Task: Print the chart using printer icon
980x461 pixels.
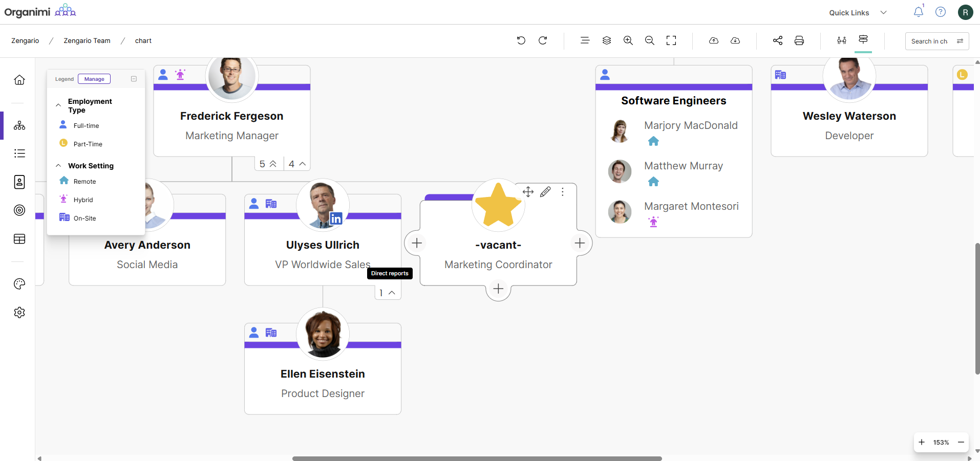Action: click(799, 40)
